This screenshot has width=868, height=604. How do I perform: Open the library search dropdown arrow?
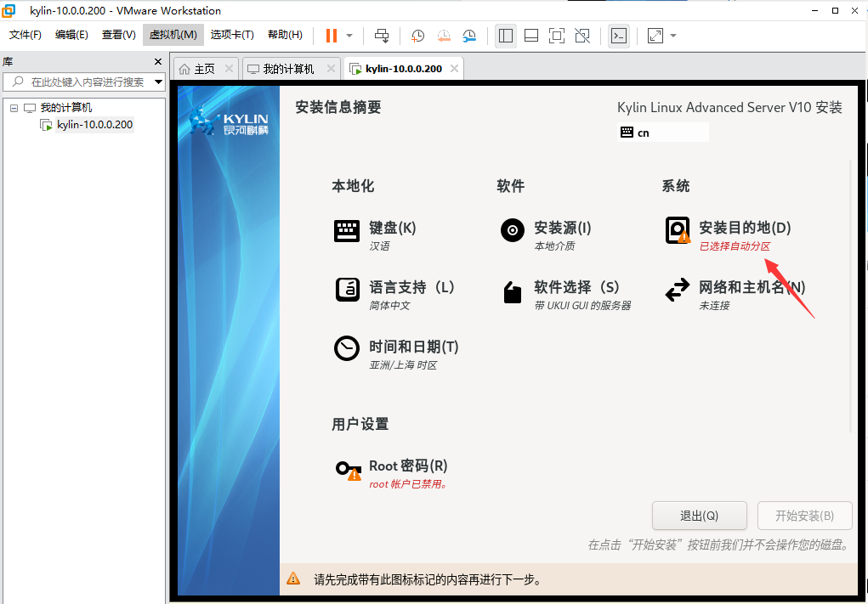tap(158, 82)
